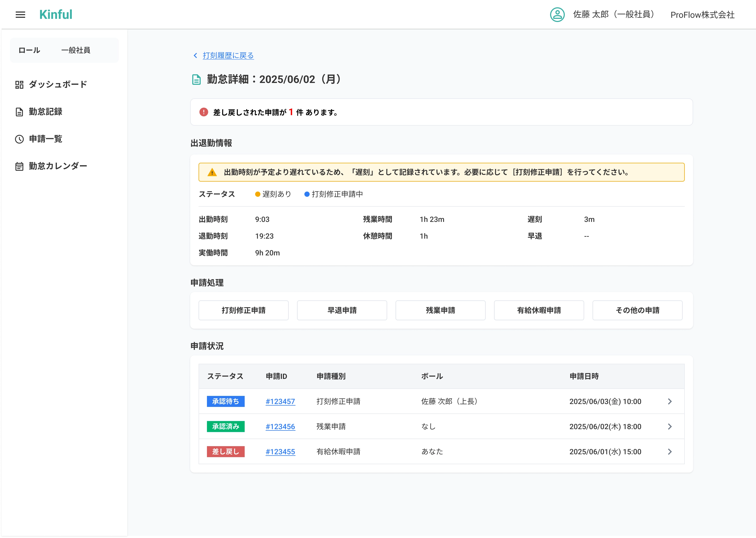
Task: Click the red 差し戻し status badge
Action: tap(226, 452)
